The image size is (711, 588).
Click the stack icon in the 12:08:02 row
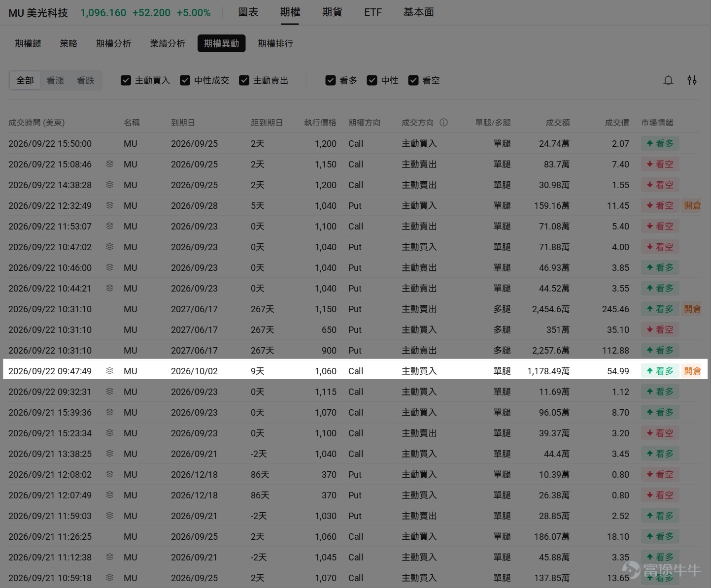(x=110, y=474)
